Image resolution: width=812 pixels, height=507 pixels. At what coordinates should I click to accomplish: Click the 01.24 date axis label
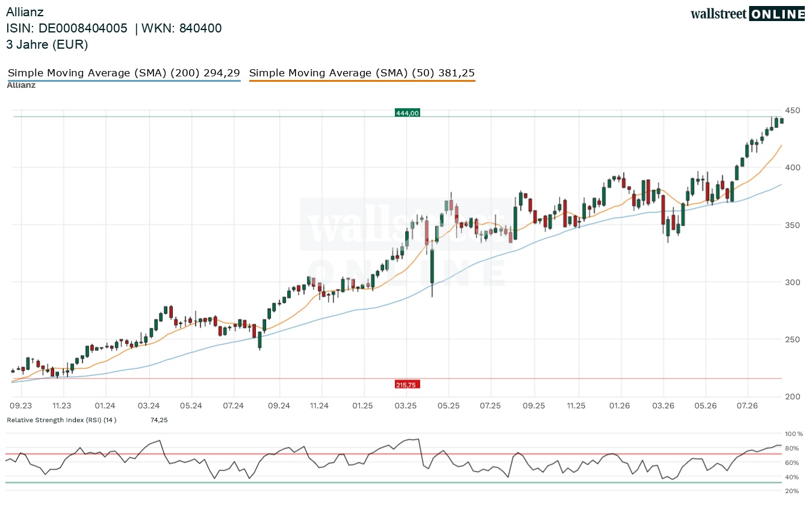(x=105, y=406)
